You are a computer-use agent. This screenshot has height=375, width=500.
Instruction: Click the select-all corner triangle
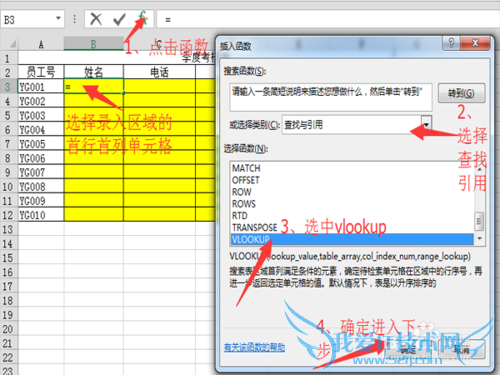pyautogui.click(x=13, y=44)
